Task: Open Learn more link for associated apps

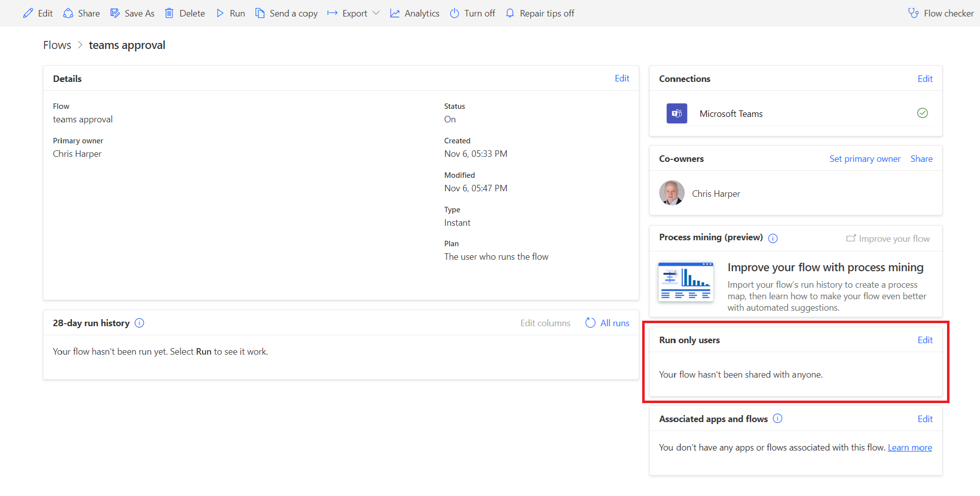Action: point(910,448)
